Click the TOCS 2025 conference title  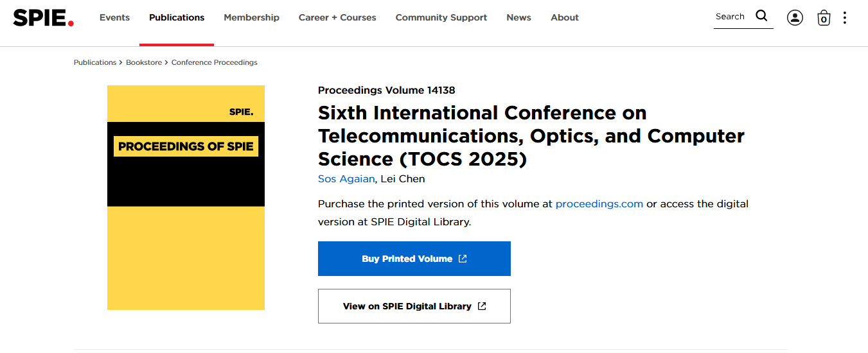[531, 136]
